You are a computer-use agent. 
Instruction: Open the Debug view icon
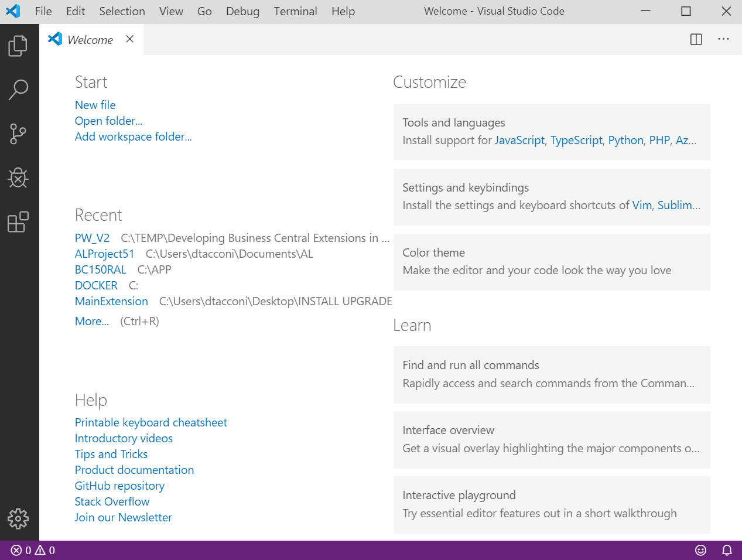(x=18, y=178)
